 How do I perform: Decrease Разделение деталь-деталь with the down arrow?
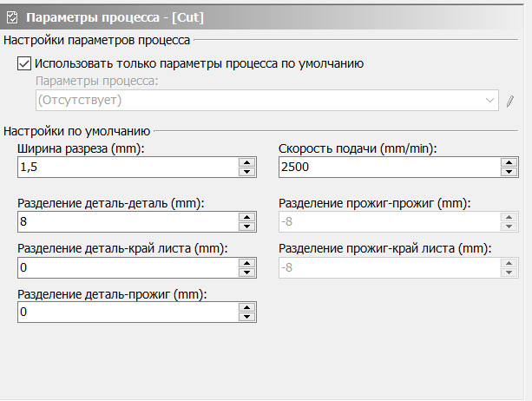(246, 227)
